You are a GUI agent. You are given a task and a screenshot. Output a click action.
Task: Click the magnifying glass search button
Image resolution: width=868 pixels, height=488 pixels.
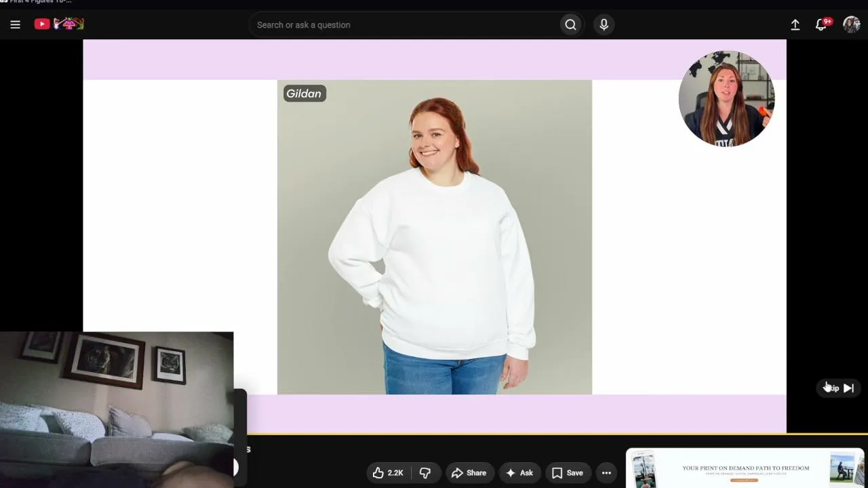click(570, 25)
